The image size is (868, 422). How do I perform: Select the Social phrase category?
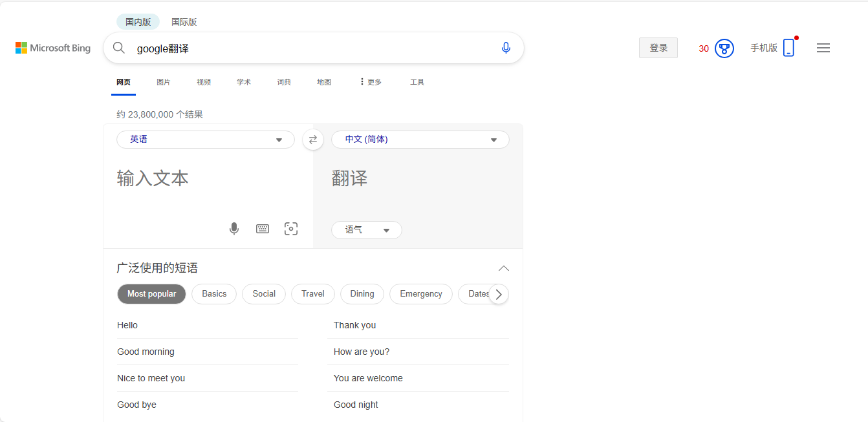click(264, 294)
